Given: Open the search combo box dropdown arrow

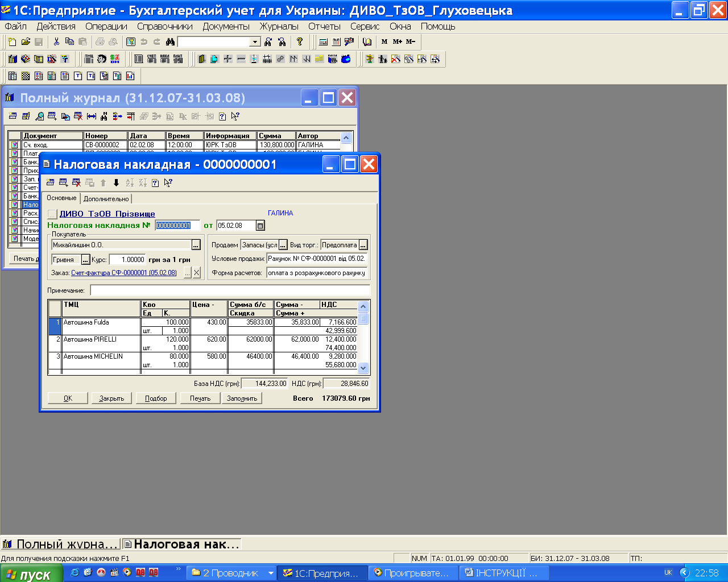Looking at the screenshot, I should click(x=255, y=42).
